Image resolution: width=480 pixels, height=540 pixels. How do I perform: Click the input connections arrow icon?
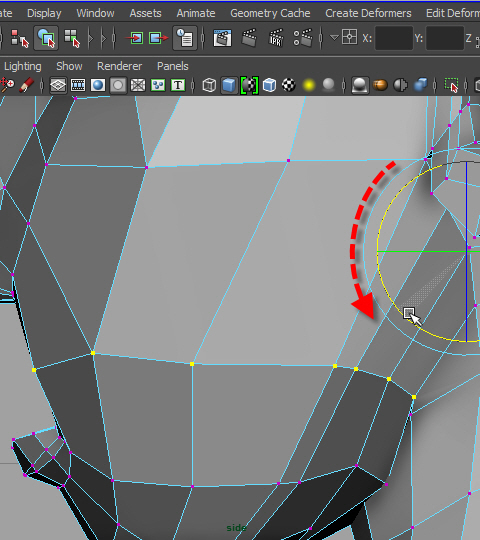pyautogui.click(x=136, y=38)
